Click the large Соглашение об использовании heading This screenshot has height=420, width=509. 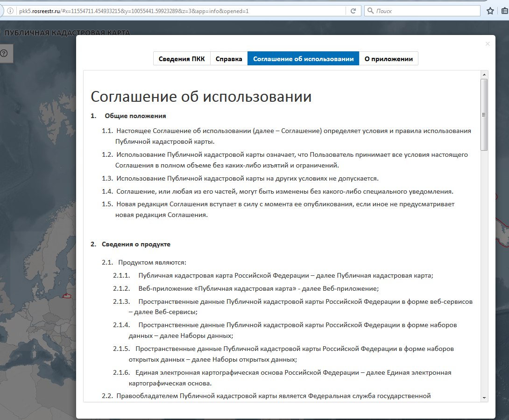tap(201, 97)
